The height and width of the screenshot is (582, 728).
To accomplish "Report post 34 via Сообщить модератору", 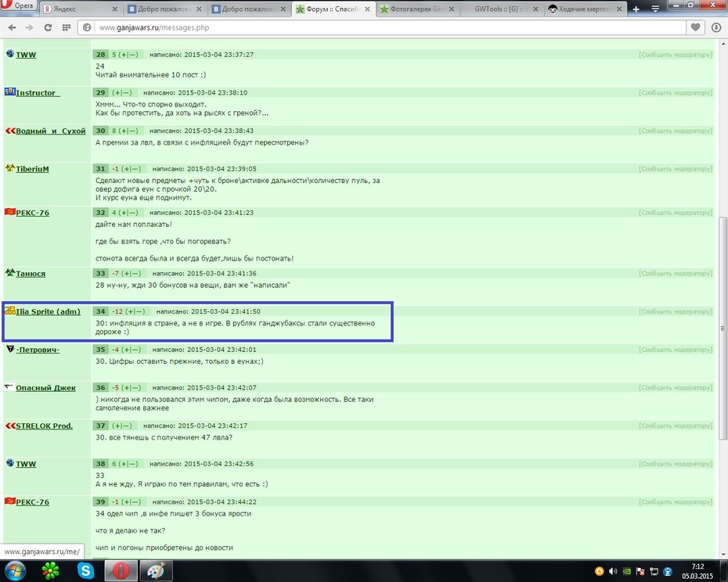I will click(676, 311).
